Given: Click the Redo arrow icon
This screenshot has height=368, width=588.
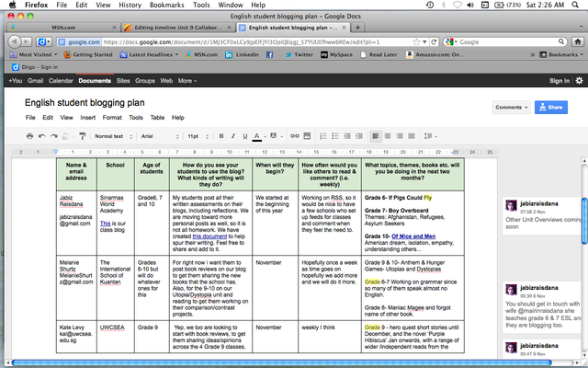Looking at the screenshot, I should coord(54,136).
